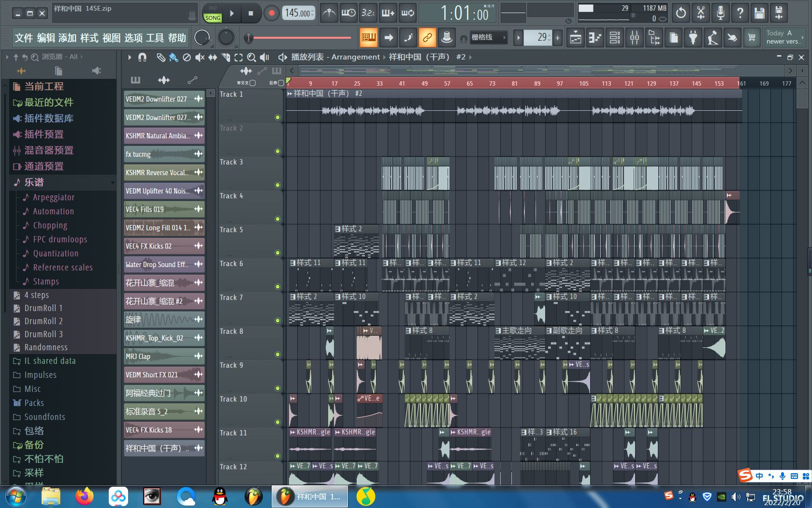
Task: Click the metronome icon
Action: (329, 13)
